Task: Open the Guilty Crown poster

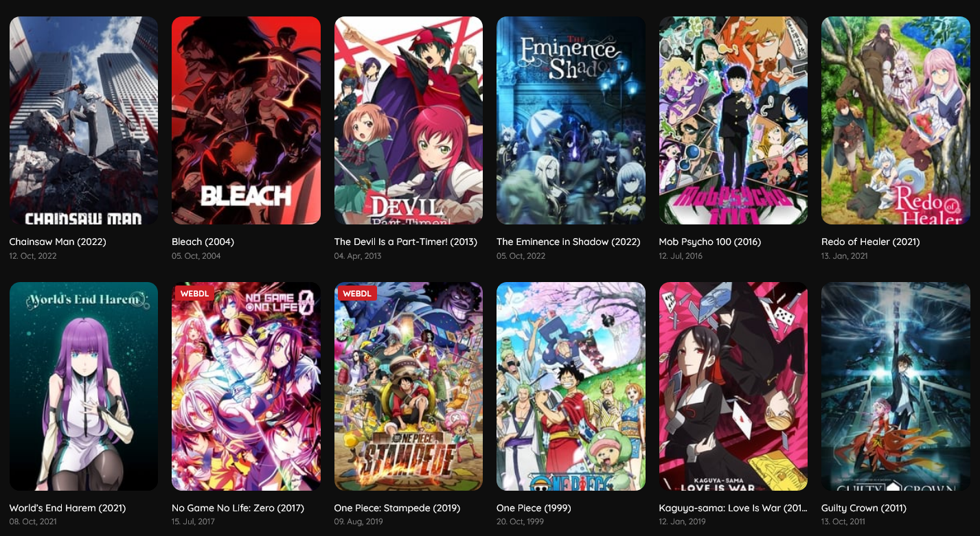Action: point(896,386)
